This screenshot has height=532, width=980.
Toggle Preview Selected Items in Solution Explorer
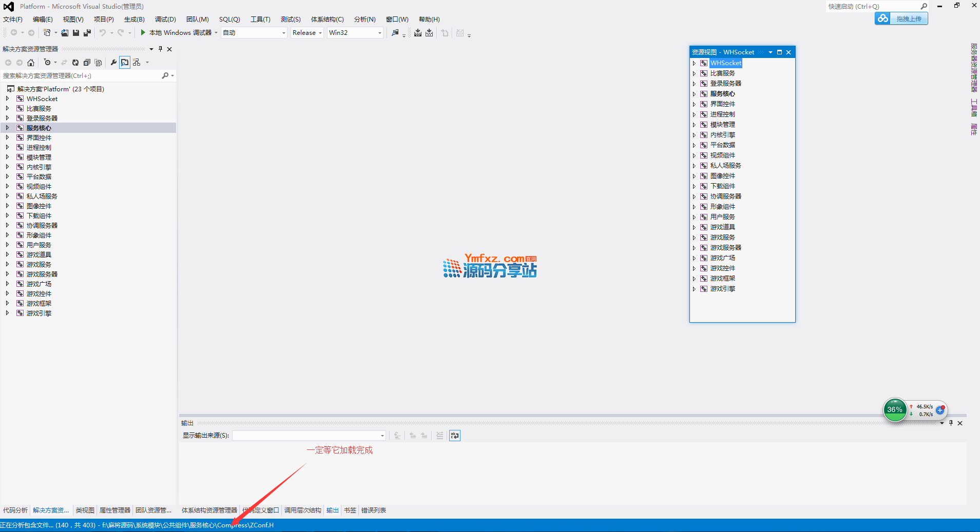[x=125, y=63]
